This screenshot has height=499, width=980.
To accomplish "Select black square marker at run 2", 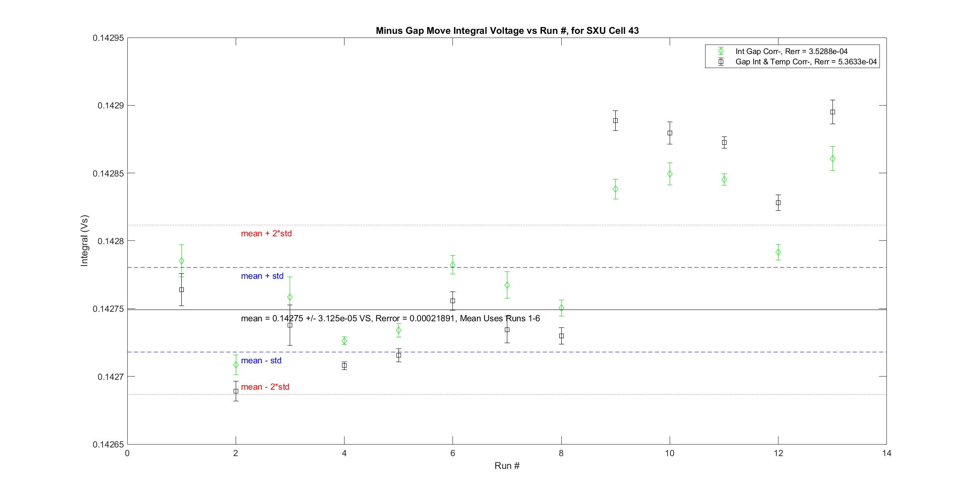I will pyautogui.click(x=236, y=391).
